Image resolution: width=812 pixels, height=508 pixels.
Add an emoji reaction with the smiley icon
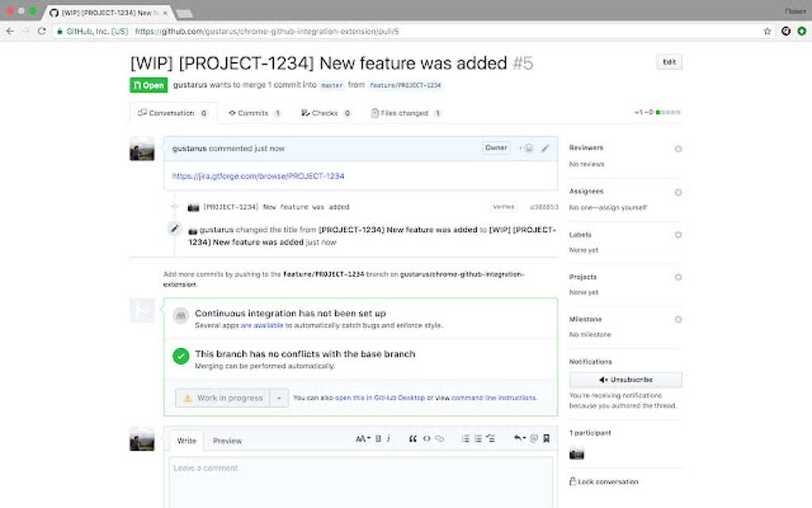click(529, 148)
